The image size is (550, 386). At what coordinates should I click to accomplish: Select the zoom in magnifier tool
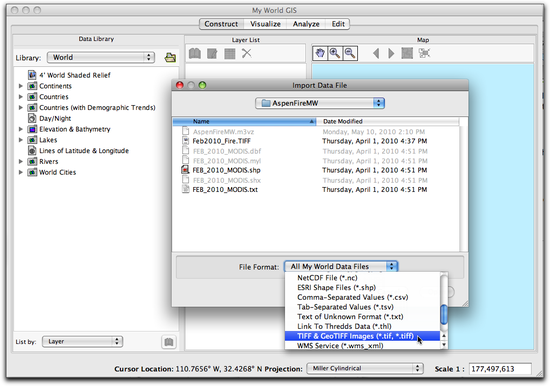(x=335, y=53)
